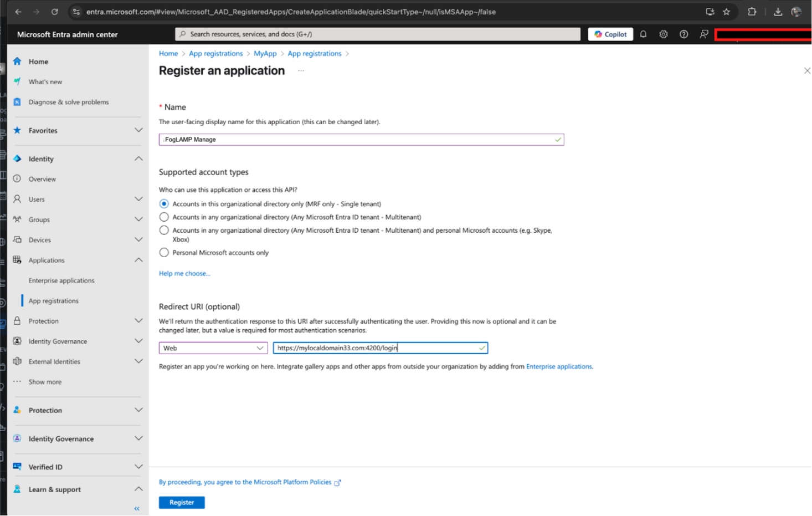This screenshot has height=516, width=812.
Task: Open the Help me choose link
Action: [x=184, y=273]
